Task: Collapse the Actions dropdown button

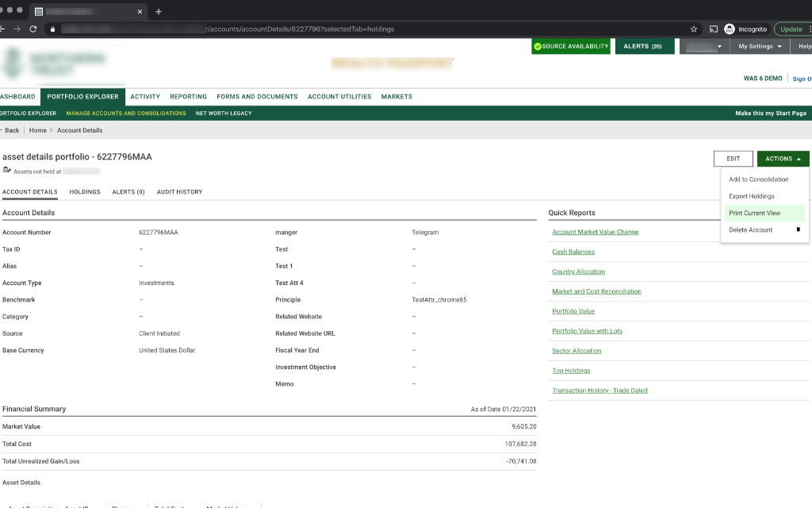Action: (x=783, y=159)
